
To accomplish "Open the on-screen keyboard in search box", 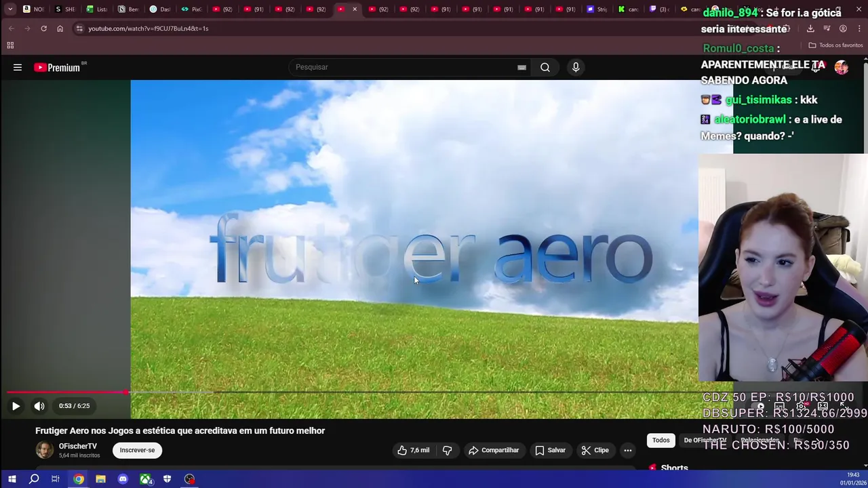I will [521, 67].
